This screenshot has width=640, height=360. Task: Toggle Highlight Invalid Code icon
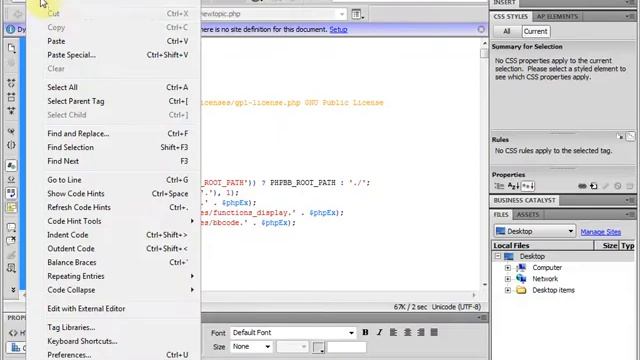click(11, 179)
